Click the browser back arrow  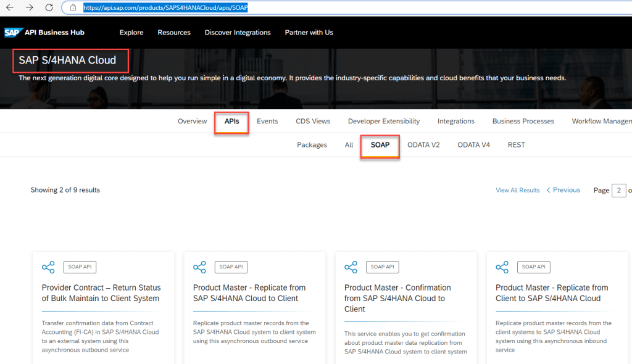pyautogui.click(x=10, y=8)
